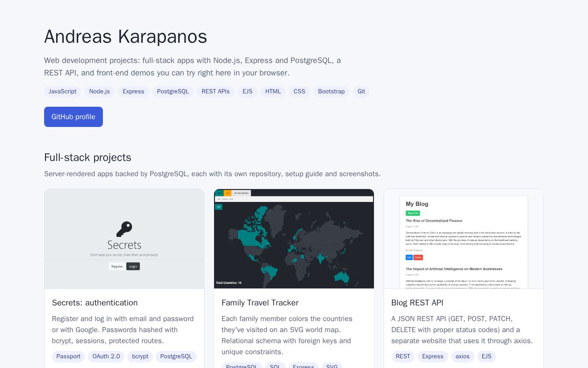This screenshot has height=368, width=588.
Task: Select the Family Travel Tracker card title
Action: (x=260, y=303)
